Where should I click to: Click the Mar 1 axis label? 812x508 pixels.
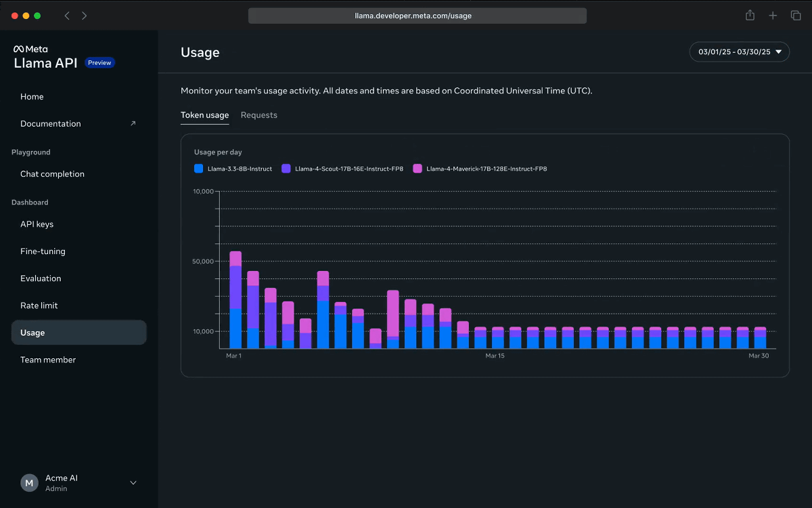(233, 356)
